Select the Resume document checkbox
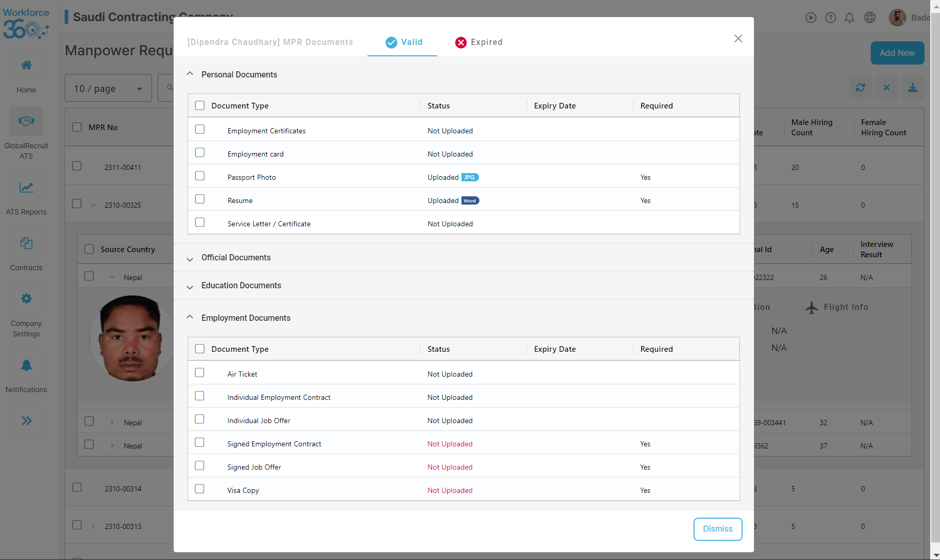 [200, 199]
